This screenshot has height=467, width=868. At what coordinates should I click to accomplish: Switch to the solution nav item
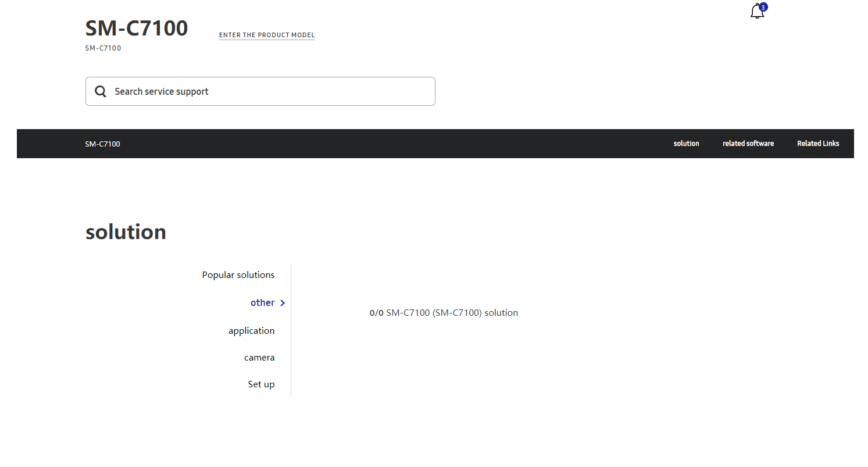tap(687, 144)
